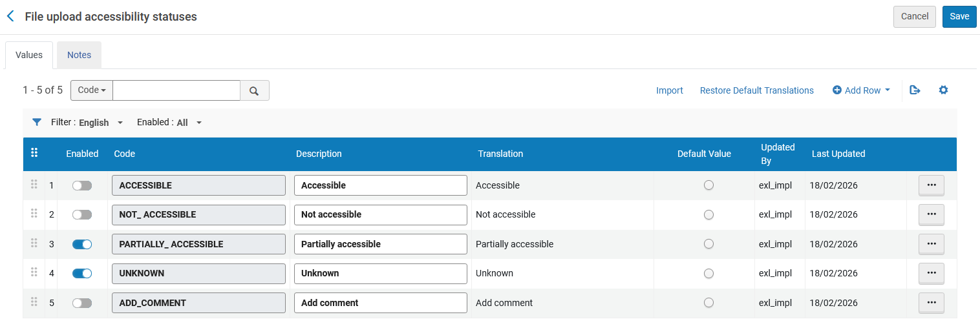
Task: Grab the drag handle of the ADD_COMMENT row
Action: (x=34, y=302)
